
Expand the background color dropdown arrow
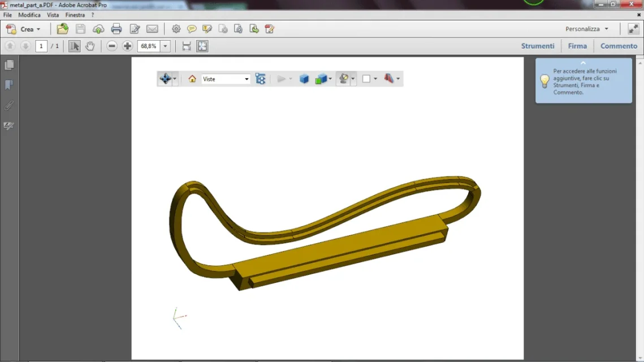[x=375, y=79]
